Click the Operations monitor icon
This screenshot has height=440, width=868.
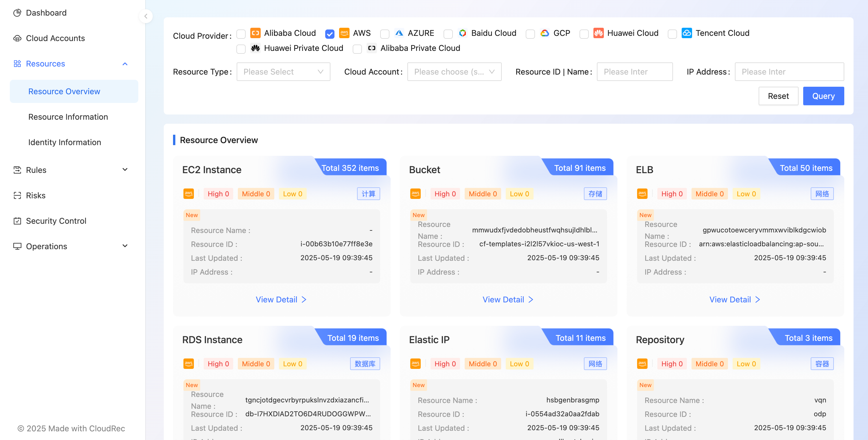pos(17,246)
